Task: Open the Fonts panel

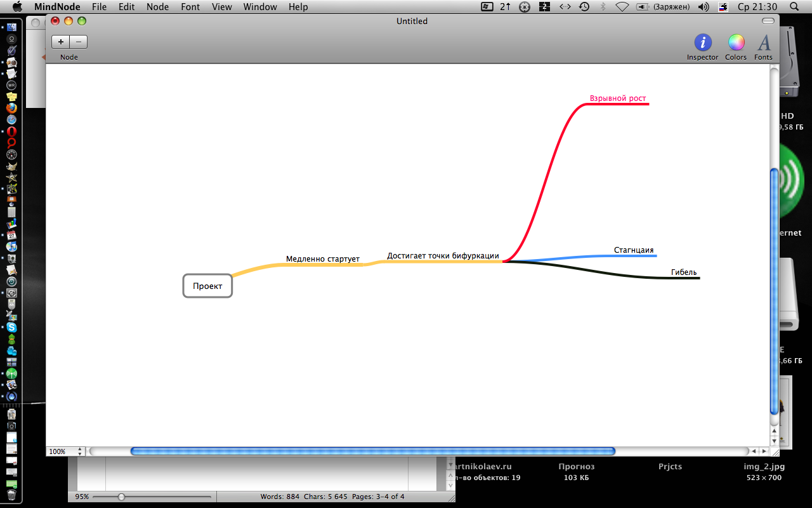Action: 764,43
